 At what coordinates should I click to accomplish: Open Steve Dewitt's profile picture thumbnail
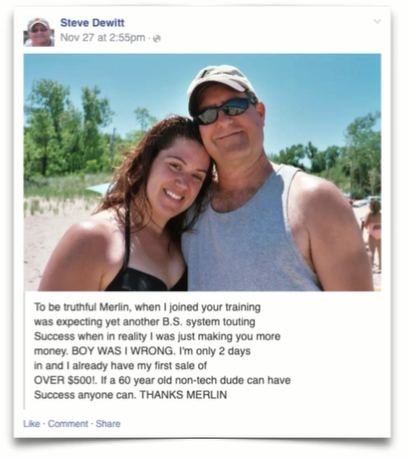pos(39,31)
